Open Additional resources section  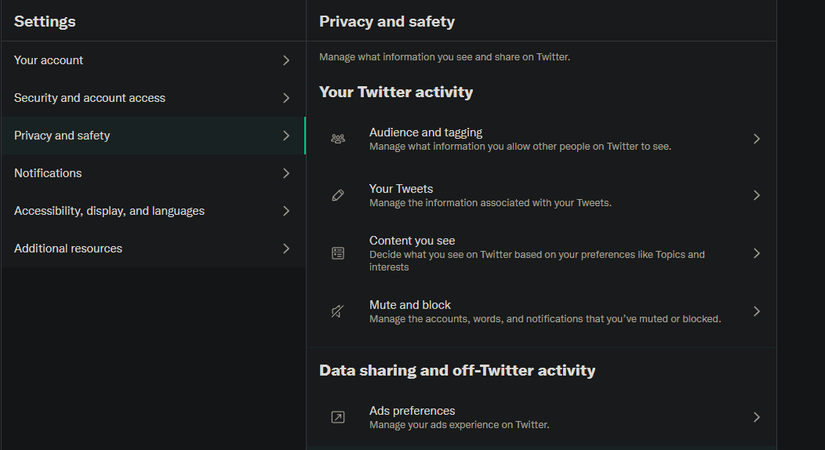(x=153, y=248)
